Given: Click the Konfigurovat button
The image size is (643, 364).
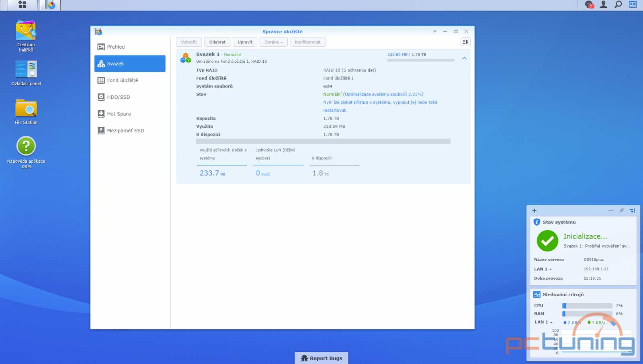Looking at the screenshot, I should [308, 42].
